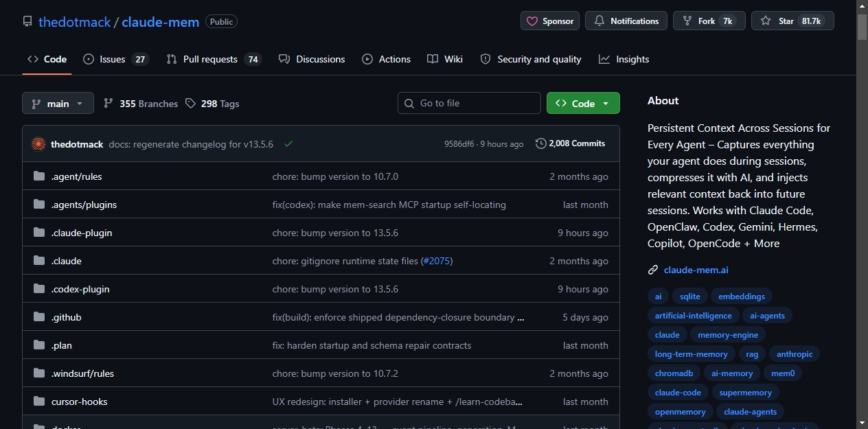View the 2,008 Commits history
868x429 pixels.
(x=571, y=143)
